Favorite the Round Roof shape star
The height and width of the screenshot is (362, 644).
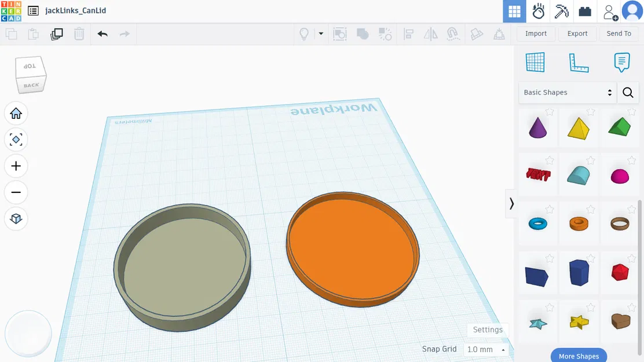click(x=591, y=160)
